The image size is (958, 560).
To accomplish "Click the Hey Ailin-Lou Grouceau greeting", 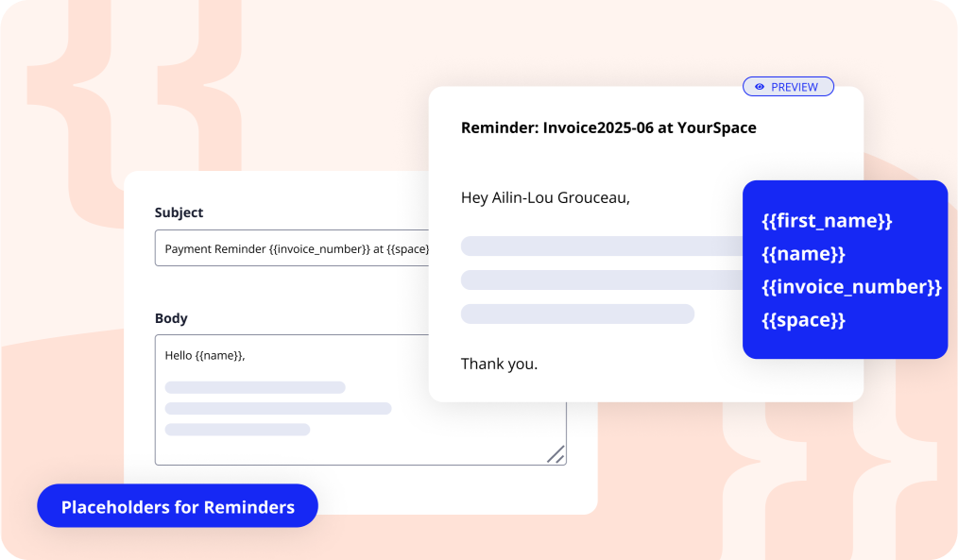I will point(545,198).
